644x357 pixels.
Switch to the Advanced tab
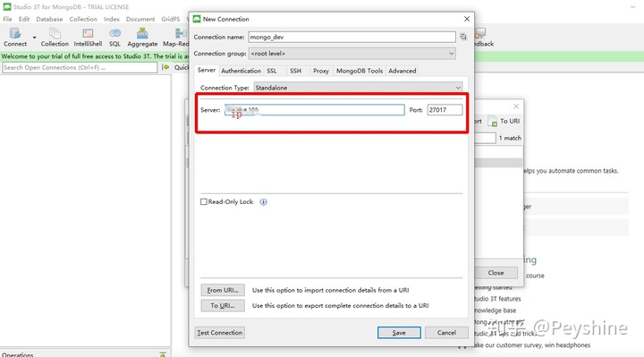coord(402,71)
